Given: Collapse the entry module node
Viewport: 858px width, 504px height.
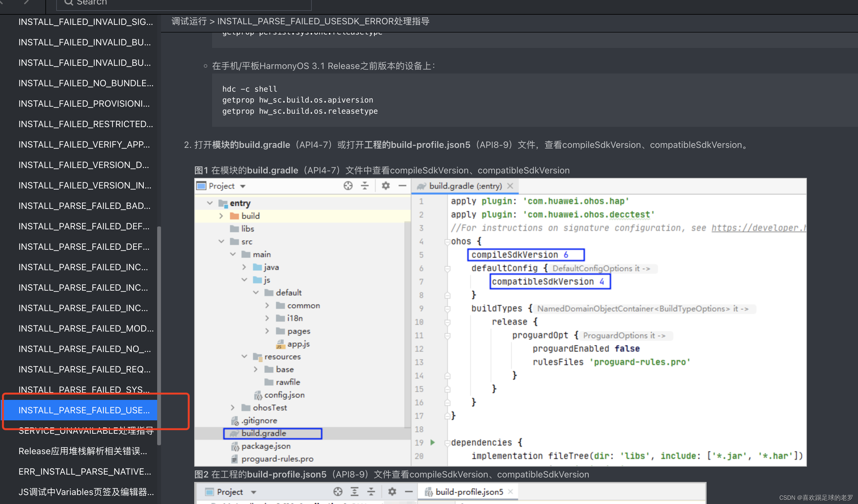Looking at the screenshot, I should pyautogui.click(x=210, y=203).
